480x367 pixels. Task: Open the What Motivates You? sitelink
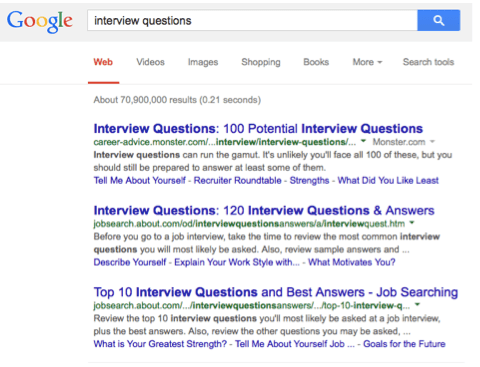352,262
